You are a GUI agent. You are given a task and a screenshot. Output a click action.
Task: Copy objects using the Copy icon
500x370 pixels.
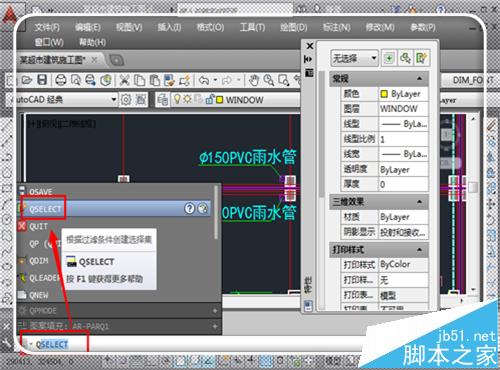139,80
